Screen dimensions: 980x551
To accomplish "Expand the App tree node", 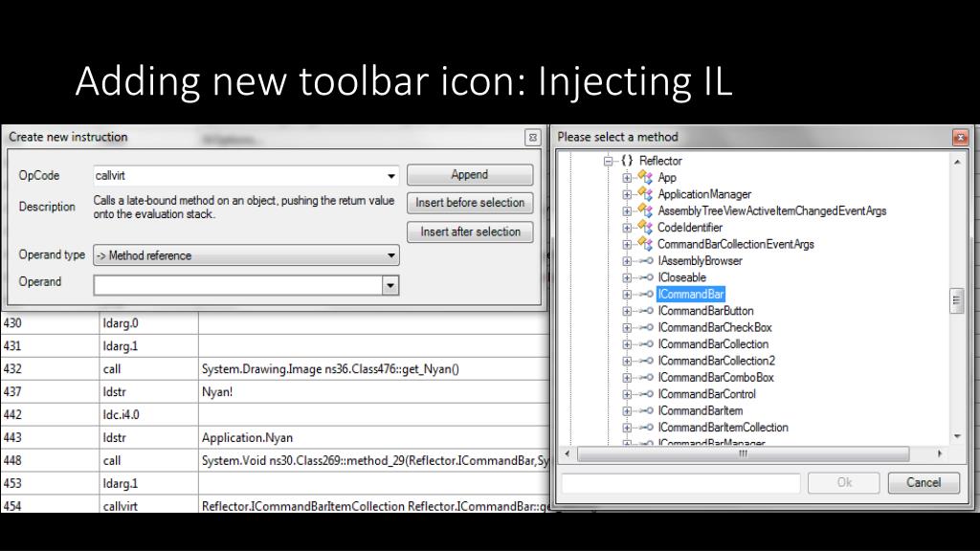I will point(627,178).
